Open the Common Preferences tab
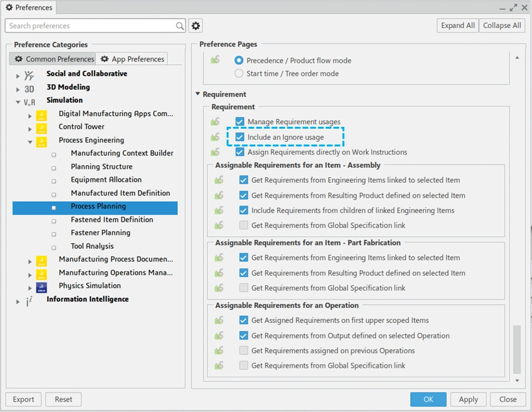The height and width of the screenshot is (412, 532). (54, 59)
